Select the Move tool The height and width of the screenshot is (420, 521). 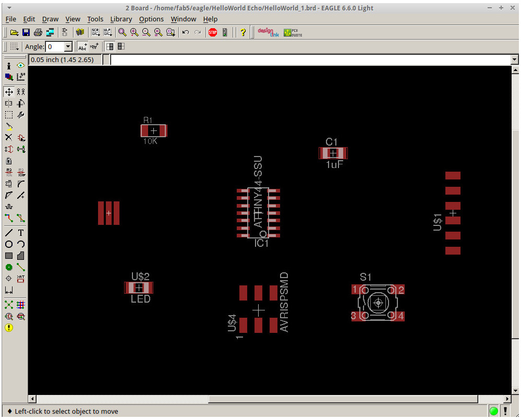point(9,92)
